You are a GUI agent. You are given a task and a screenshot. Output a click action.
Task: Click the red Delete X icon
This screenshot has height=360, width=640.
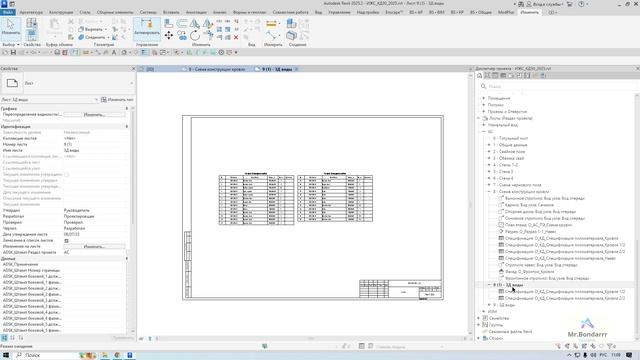tap(236, 37)
